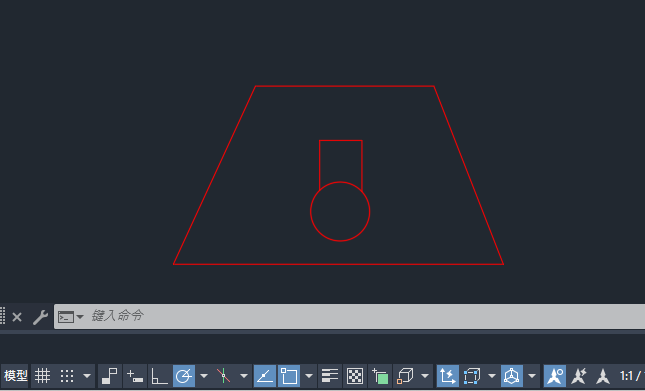The width and height of the screenshot is (645, 391).
Task: Open polar tracking angle dropdown
Action: click(x=204, y=376)
